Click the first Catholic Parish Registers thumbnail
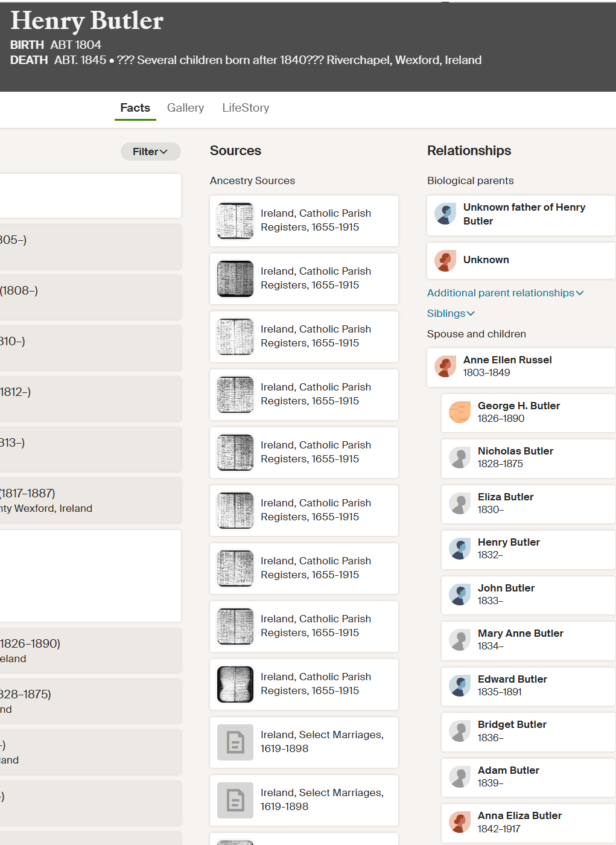 (x=235, y=221)
